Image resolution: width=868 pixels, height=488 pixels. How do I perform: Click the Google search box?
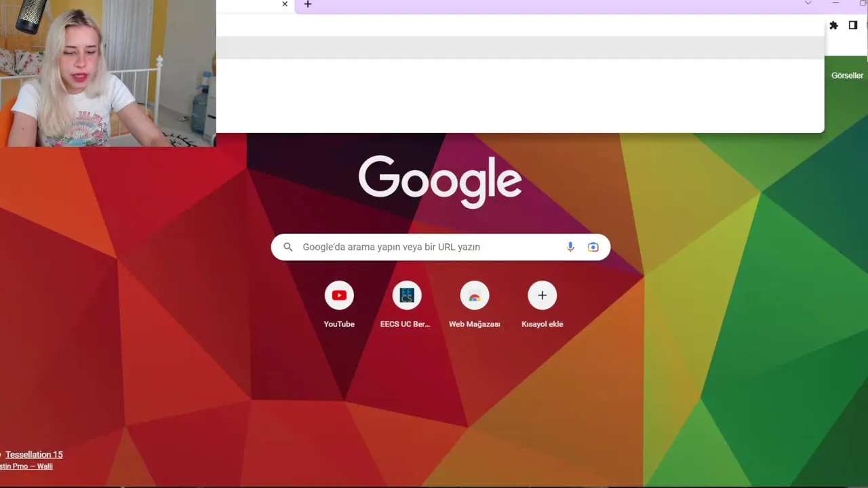pos(441,247)
